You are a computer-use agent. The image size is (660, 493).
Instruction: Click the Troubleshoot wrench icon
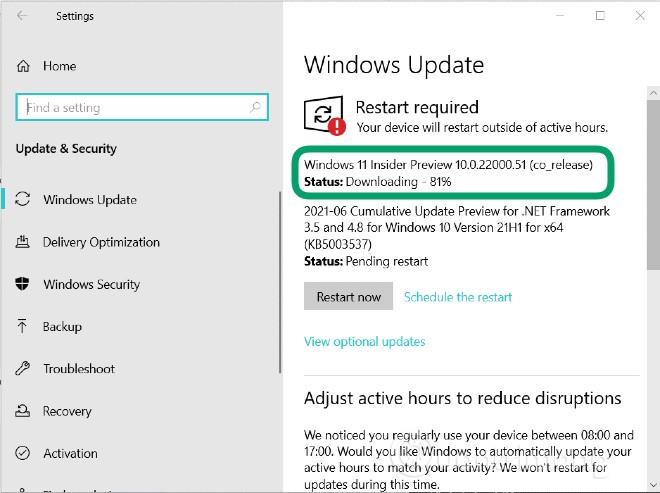point(22,368)
